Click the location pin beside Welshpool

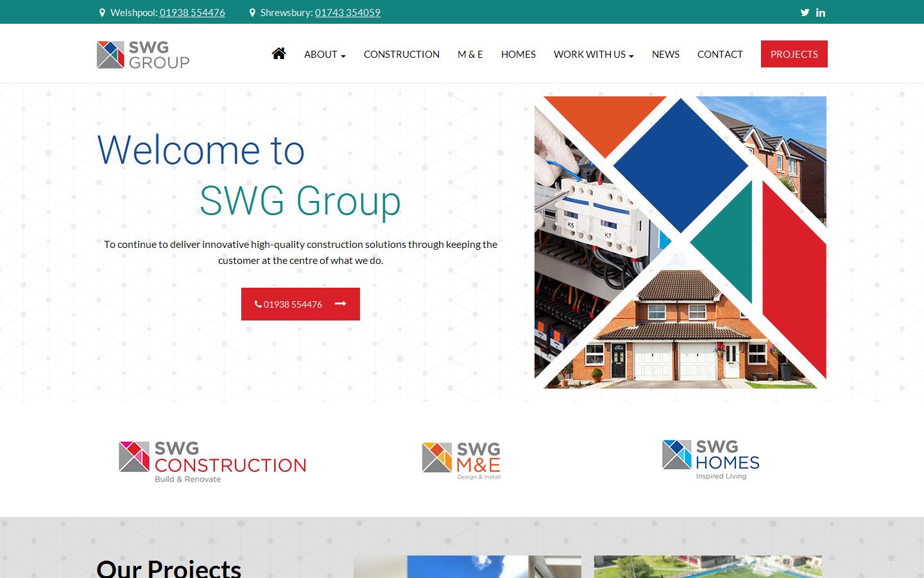point(102,12)
